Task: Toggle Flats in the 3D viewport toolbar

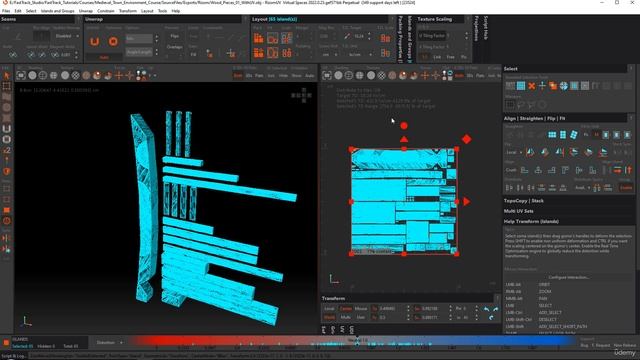Action: pyautogui.click(x=259, y=76)
